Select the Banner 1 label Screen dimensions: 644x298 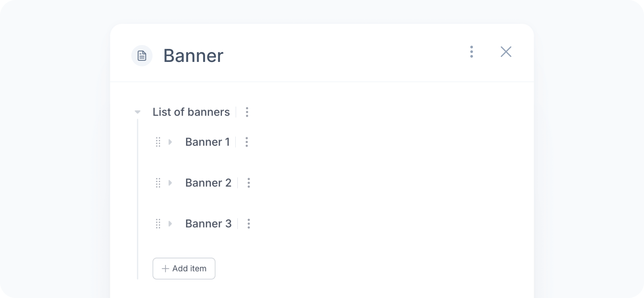[207, 142]
